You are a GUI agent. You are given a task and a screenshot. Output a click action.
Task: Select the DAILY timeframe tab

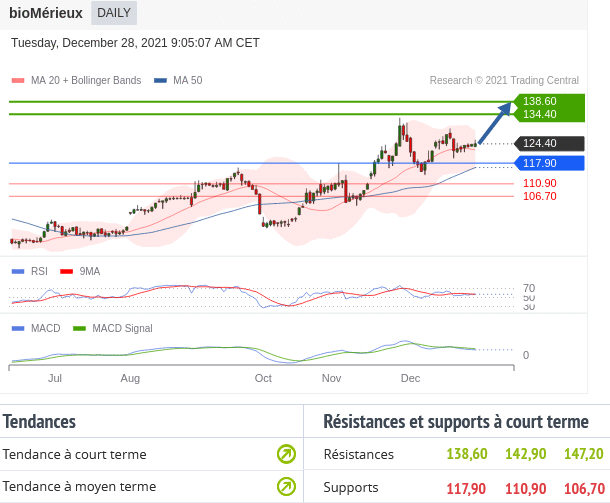coord(114,13)
